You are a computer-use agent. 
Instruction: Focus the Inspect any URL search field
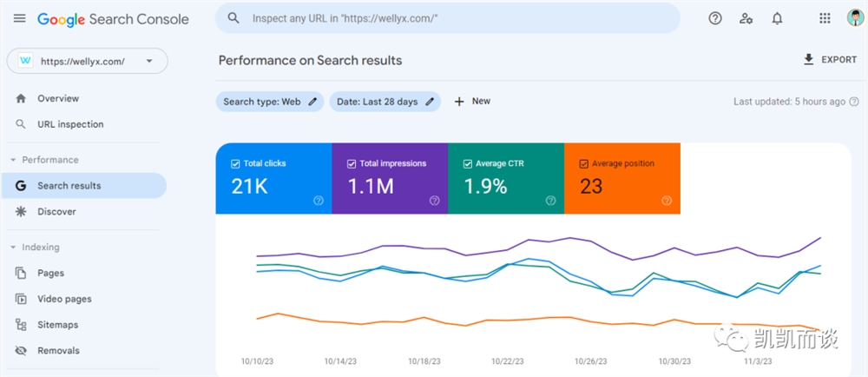[x=447, y=18]
